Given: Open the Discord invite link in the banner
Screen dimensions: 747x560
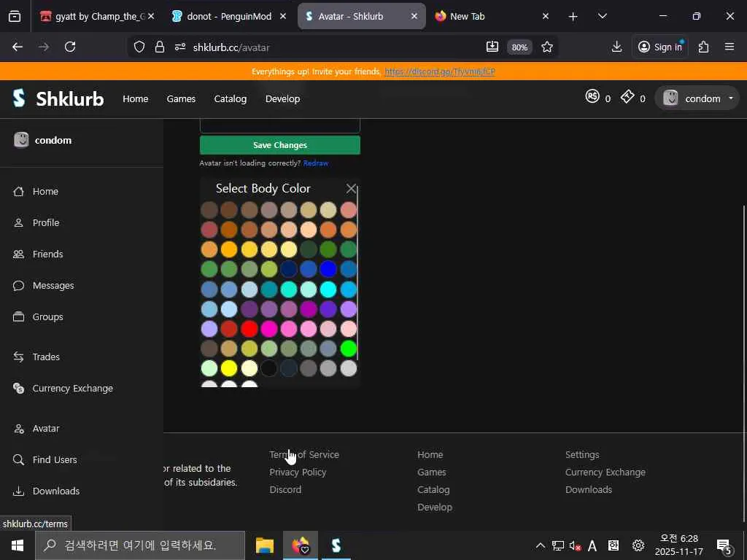Looking at the screenshot, I should click(440, 71).
